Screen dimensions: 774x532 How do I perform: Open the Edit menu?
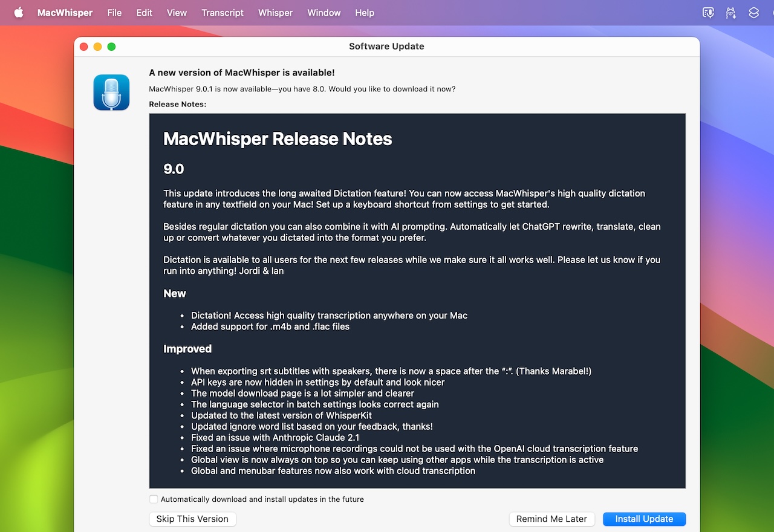pos(144,13)
